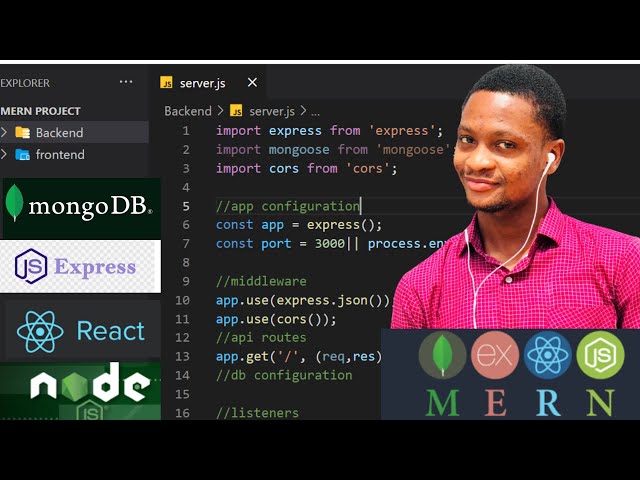Click the blue frontend folder icon
640x480 pixels.
(x=22, y=155)
